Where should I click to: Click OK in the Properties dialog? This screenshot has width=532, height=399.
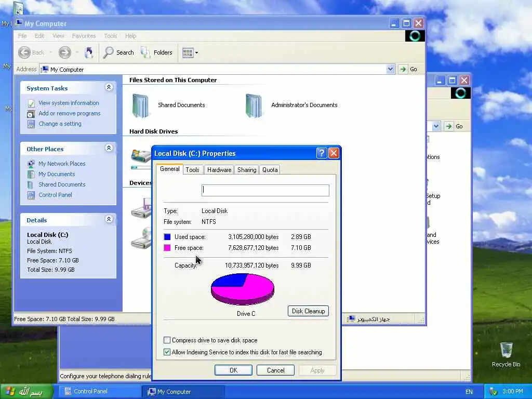[233, 370]
